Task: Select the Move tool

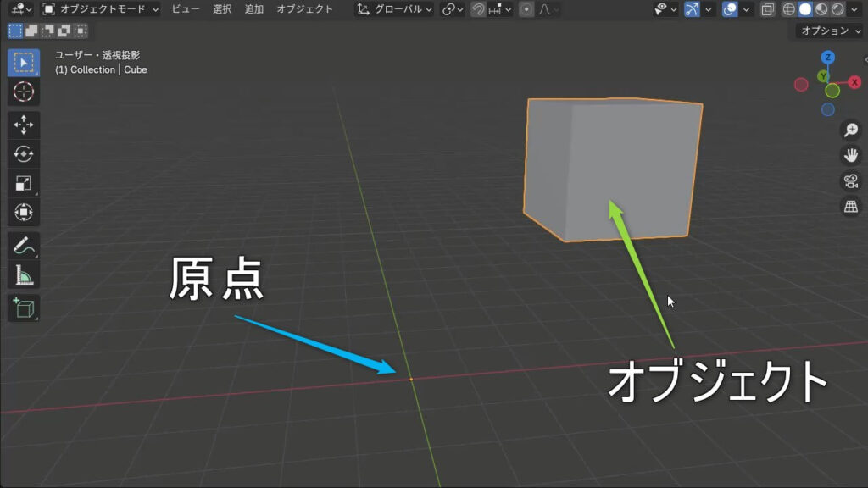Action: point(23,125)
